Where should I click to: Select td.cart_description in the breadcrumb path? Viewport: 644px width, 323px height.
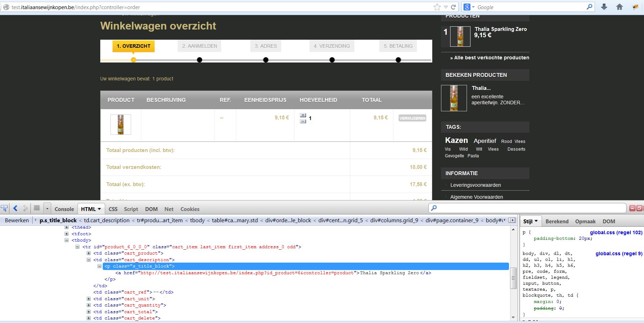tap(107, 220)
